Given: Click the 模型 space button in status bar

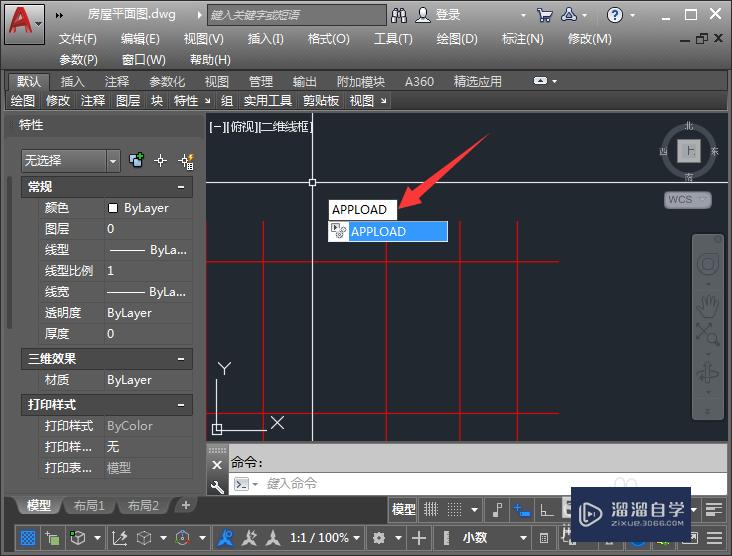Looking at the screenshot, I should click(403, 509).
